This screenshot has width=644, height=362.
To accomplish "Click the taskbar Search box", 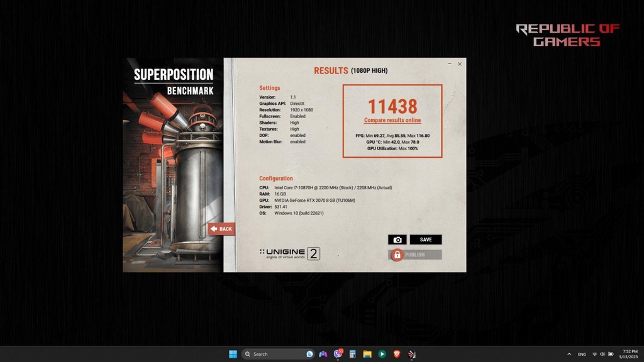I will [277, 354].
